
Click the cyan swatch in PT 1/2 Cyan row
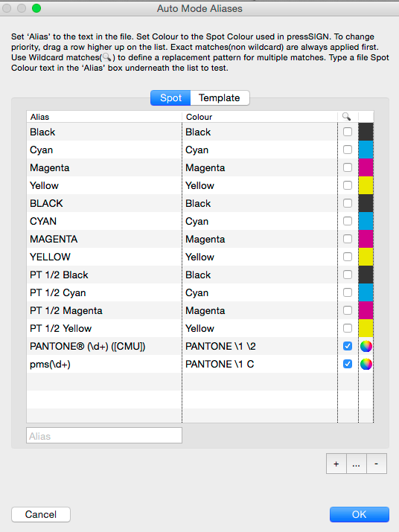pos(366,292)
